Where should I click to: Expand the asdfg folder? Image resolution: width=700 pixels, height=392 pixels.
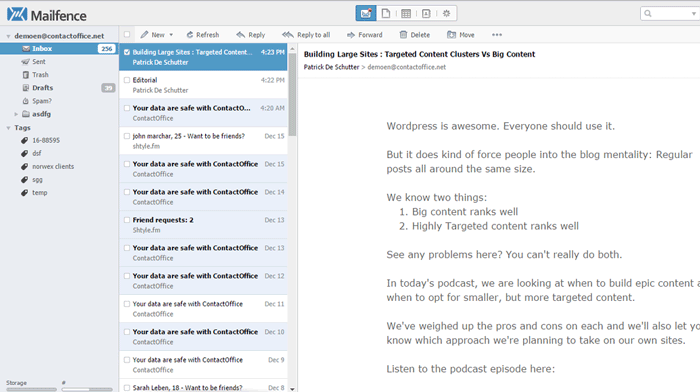pos(16,114)
